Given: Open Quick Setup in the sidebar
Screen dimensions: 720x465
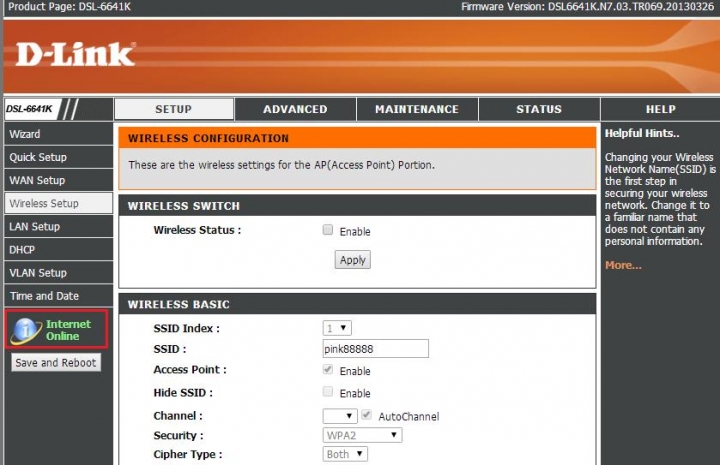Looking at the screenshot, I should (58, 157).
